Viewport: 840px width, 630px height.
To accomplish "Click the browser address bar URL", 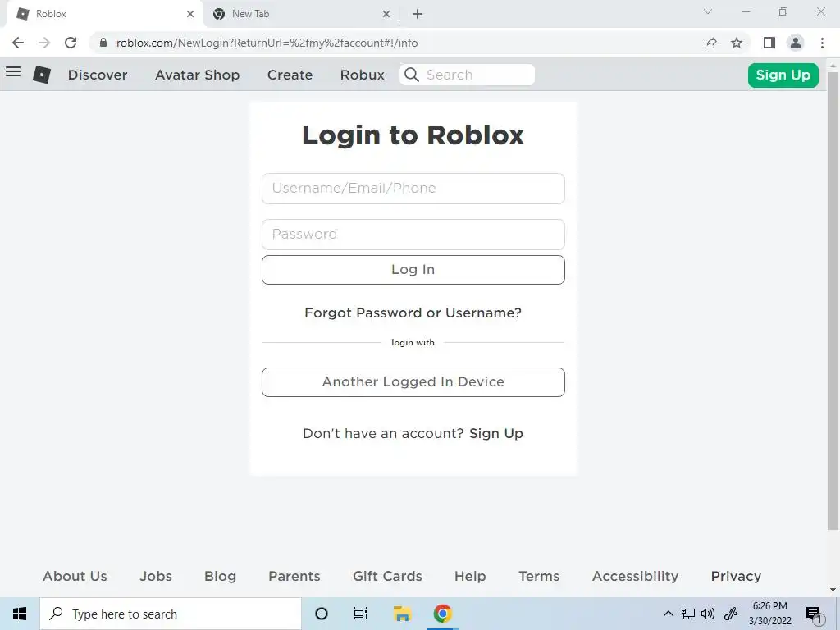I will [x=267, y=43].
